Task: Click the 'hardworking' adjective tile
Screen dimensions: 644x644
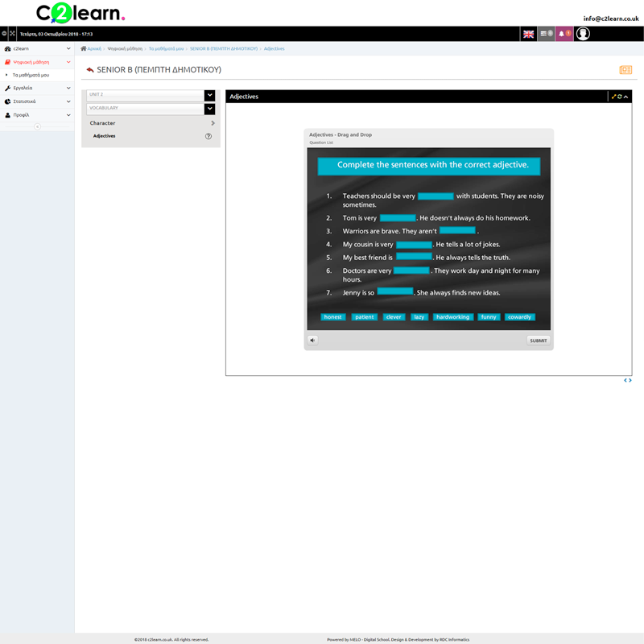Action: coord(452,317)
